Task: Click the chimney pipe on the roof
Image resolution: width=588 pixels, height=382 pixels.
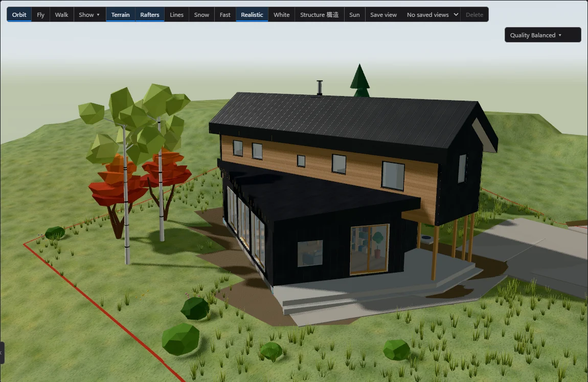Action: pos(320,88)
